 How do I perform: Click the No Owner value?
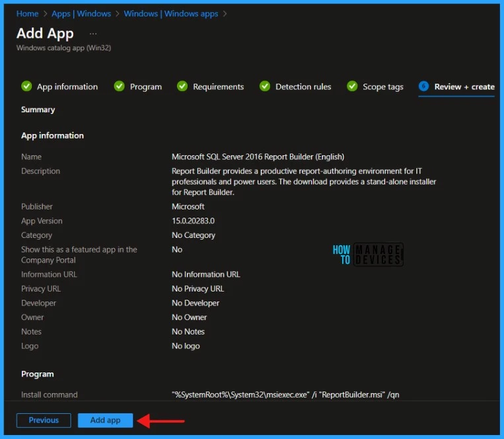point(190,317)
